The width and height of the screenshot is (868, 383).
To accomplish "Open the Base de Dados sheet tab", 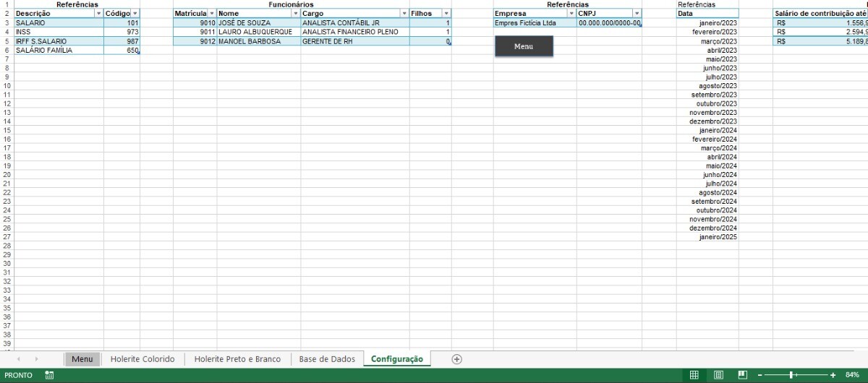I will click(x=327, y=359).
